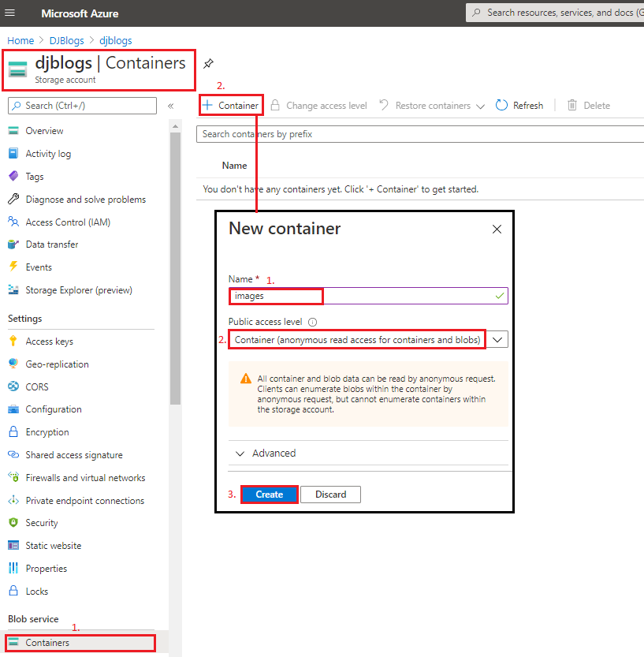
Task: Click the top Search resources, services, and docs bar
Action: (x=555, y=13)
